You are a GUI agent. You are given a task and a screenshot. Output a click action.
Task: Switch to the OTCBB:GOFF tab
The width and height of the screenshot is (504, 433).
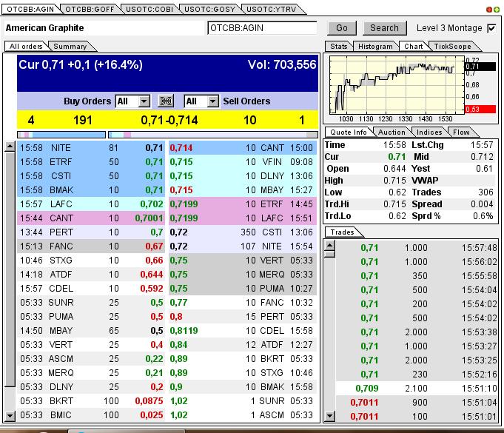(x=90, y=9)
